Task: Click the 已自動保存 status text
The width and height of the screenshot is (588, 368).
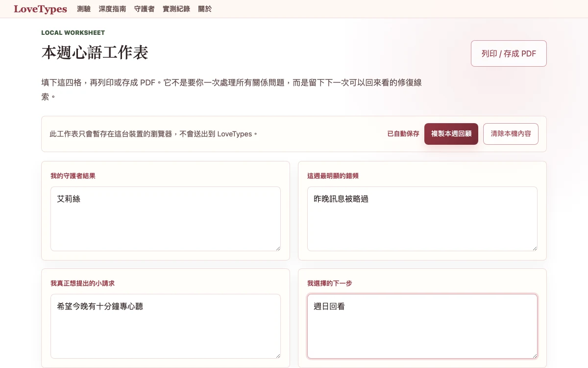Action: [x=403, y=134]
